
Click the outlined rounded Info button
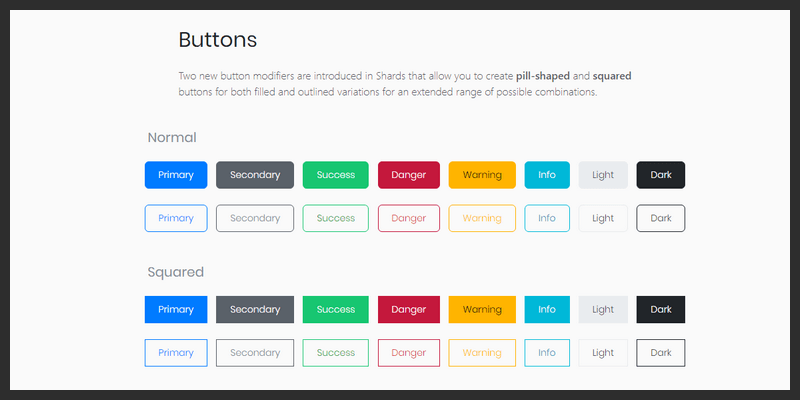[547, 218]
